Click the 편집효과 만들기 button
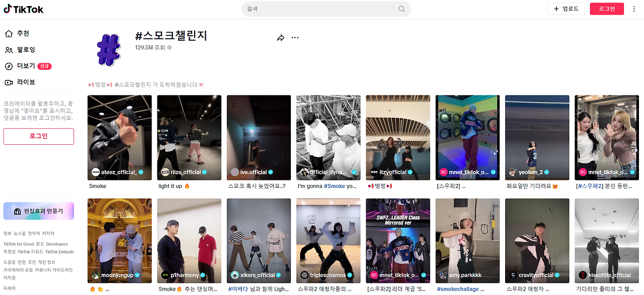 (39, 211)
